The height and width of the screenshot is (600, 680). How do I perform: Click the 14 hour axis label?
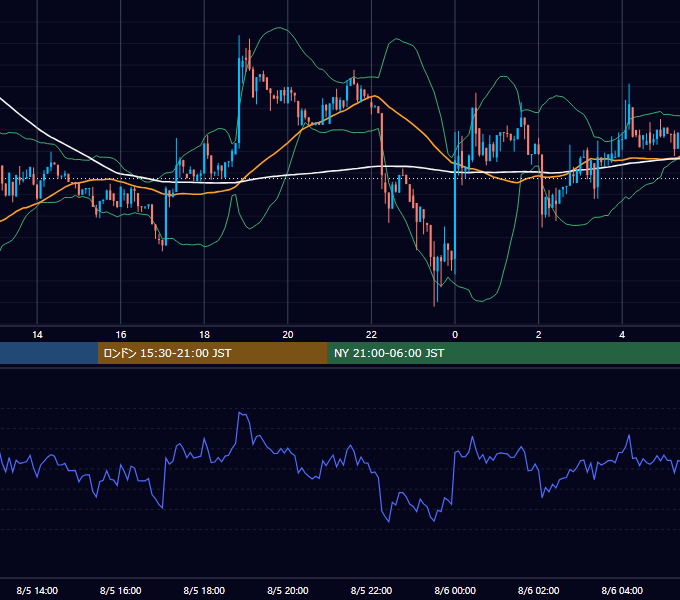(x=37, y=335)
